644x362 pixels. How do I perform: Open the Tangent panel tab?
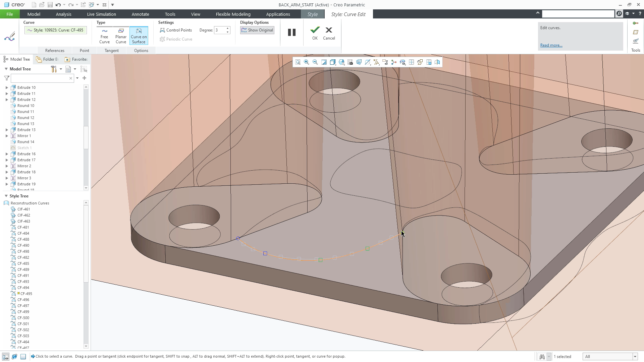pos(111,51)
